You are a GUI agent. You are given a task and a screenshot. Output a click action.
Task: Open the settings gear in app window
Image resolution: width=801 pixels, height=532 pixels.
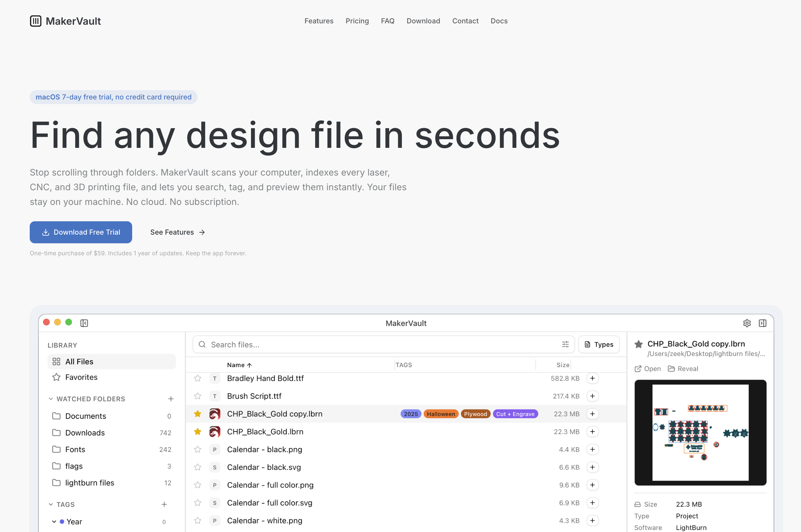pyautogui.click(x=747, y=323)
